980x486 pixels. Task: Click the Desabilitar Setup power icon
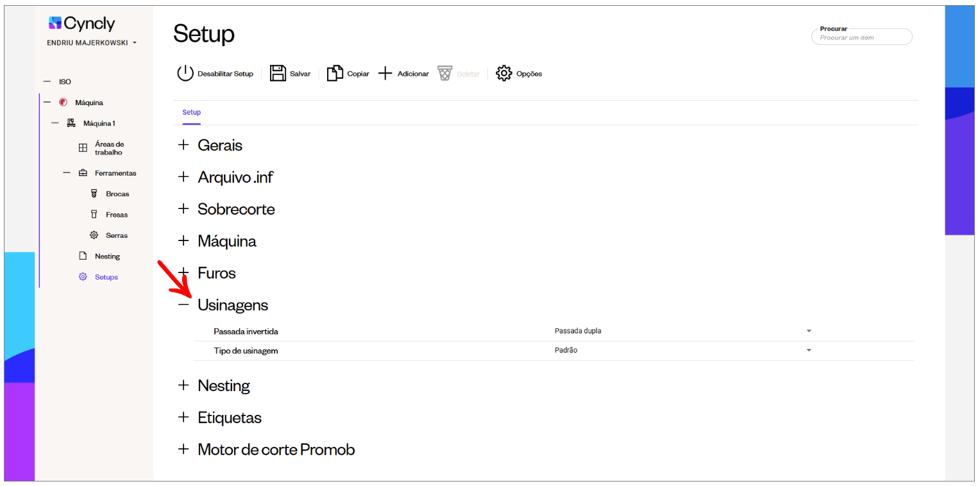point(185,74)
